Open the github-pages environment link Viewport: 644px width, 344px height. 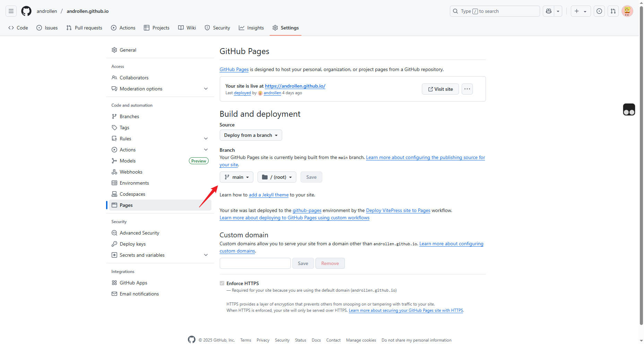pyautogui.click(x=307, y=210)
